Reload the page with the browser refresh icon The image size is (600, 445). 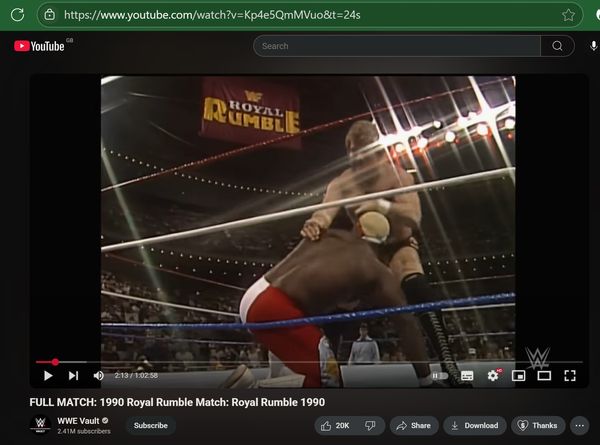(18, 15)
